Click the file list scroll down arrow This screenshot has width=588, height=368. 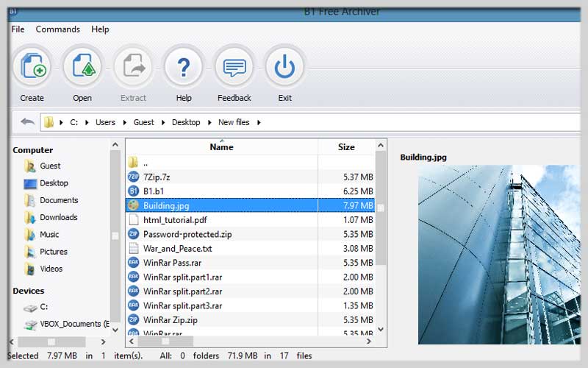point(381,329)
